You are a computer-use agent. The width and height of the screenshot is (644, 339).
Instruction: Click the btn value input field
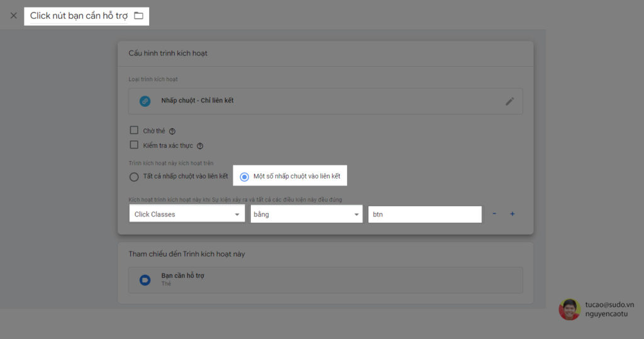click(x=425, y=214)
